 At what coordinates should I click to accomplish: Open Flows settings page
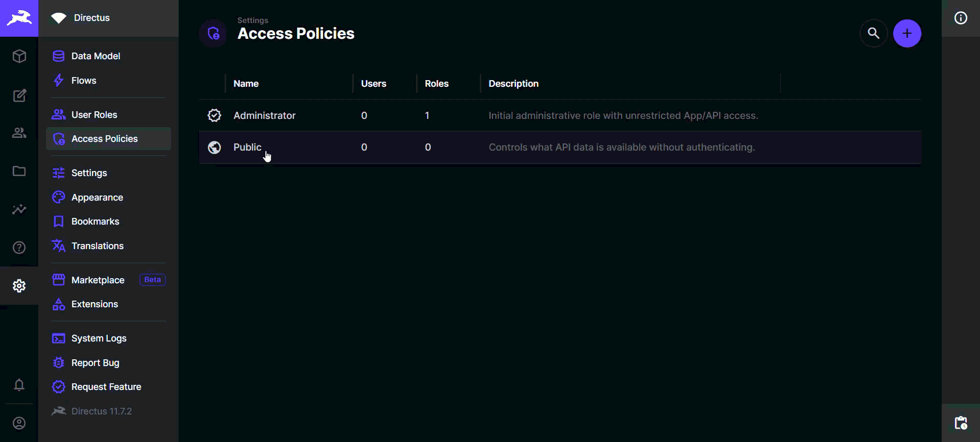[108, 81]
